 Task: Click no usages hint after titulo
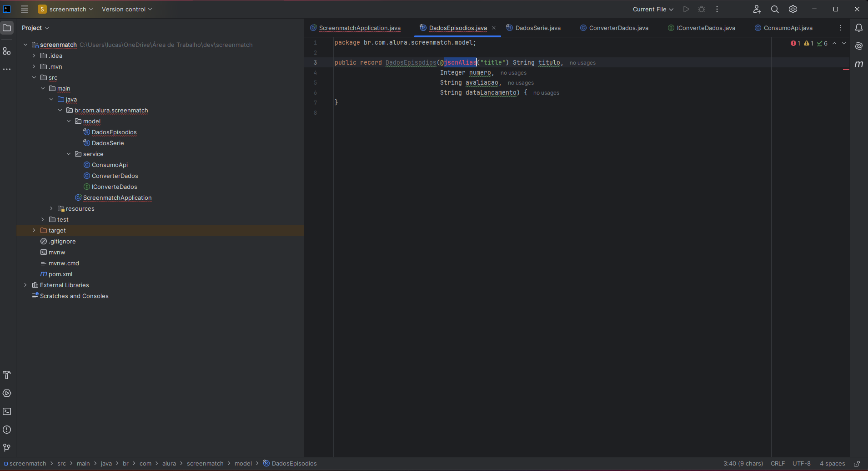point(582,63)
